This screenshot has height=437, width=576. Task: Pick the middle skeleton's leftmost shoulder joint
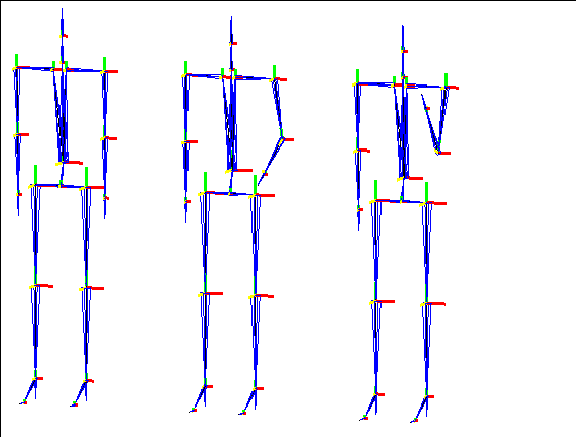pos(185,75)
